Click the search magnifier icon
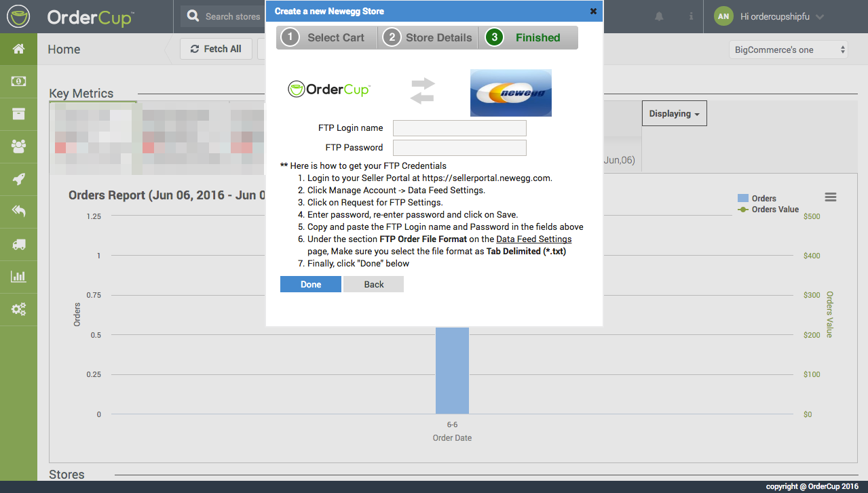Screen dimensions: 868x493 (x=193, y=16)
